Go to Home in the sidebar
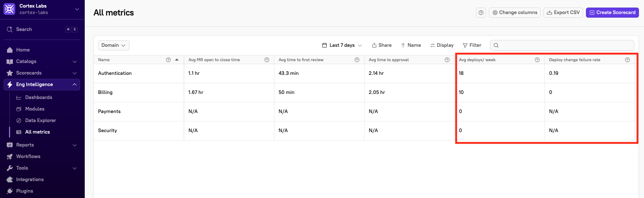The image size is (644, 198). pos(23,50)
